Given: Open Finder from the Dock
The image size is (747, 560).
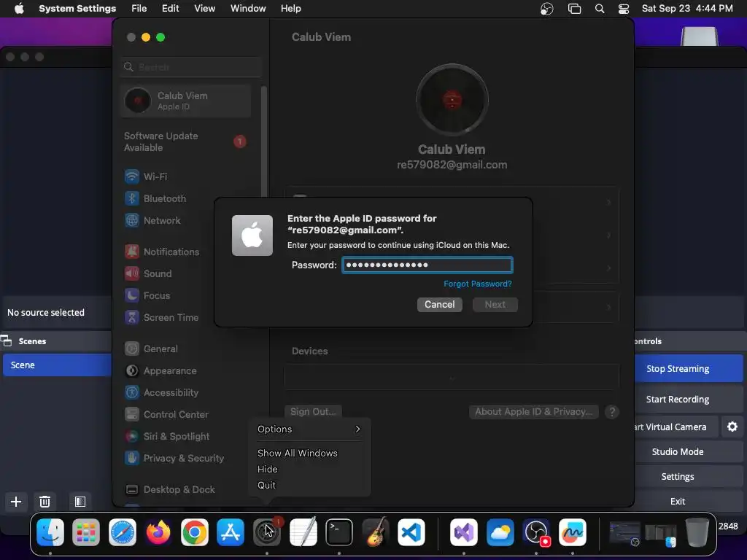Looking at the screenshot, I should tap(50, 532).
